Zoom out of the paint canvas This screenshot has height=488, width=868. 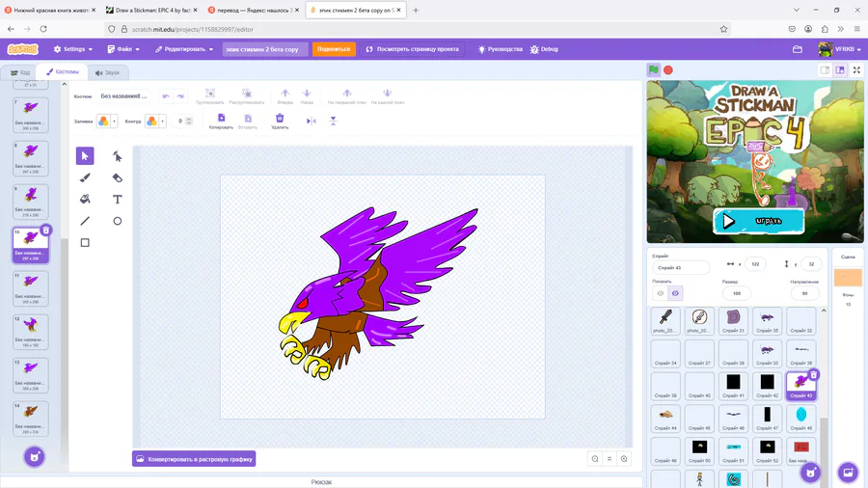tap(595, 459)
